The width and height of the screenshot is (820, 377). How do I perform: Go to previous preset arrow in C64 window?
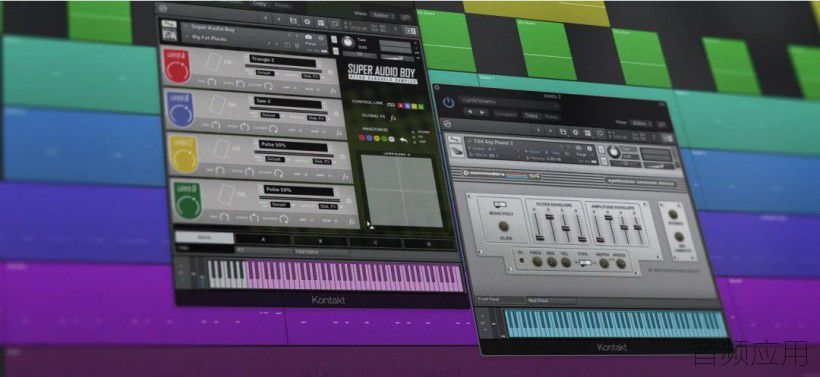tap(469, 111)
